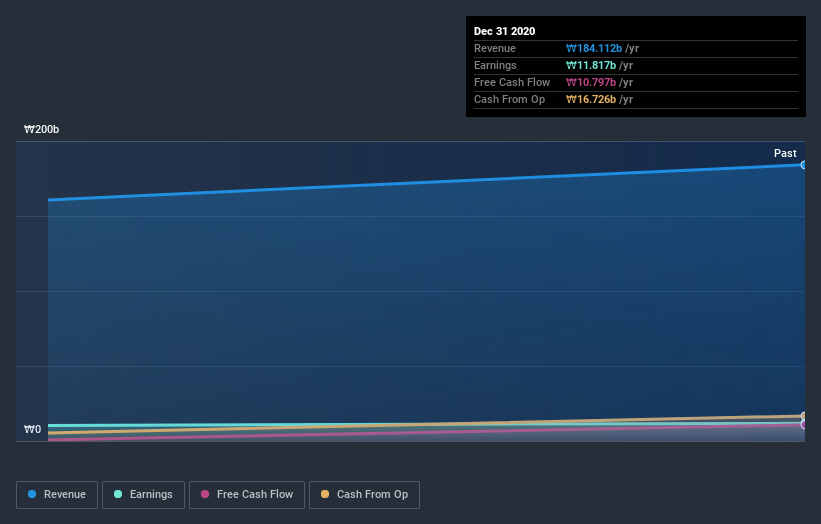
Task: Click the Revenue row label in tooltip
Action: point(495,48)
